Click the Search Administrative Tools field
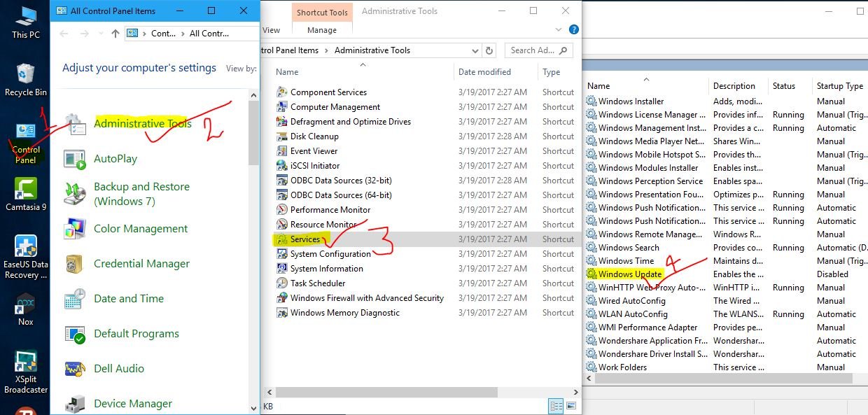 click(538, 50)
